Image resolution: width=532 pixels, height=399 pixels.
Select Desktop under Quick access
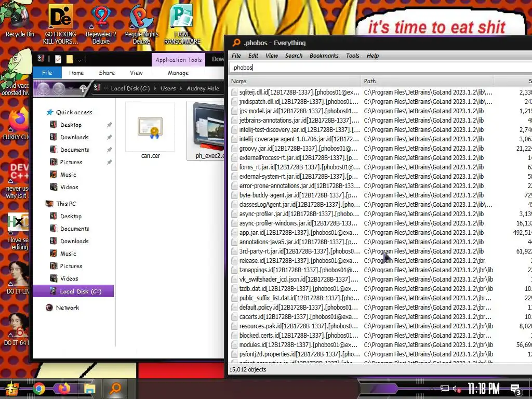click(71, 125)
